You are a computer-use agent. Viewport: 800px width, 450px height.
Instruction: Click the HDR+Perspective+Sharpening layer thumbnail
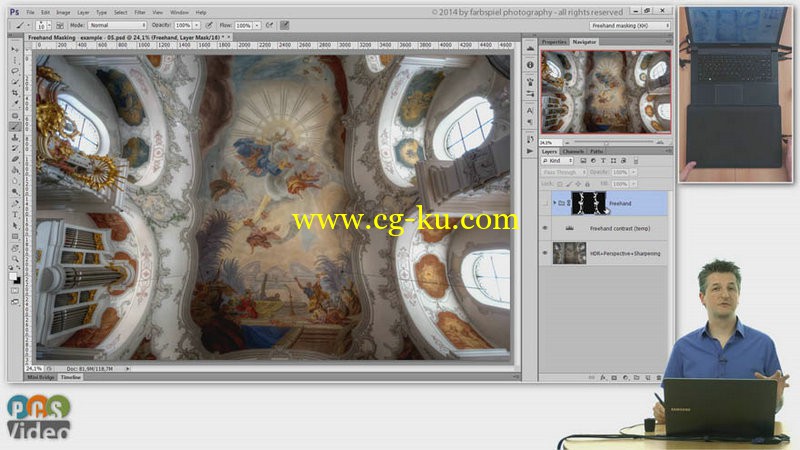coord(569,253)
